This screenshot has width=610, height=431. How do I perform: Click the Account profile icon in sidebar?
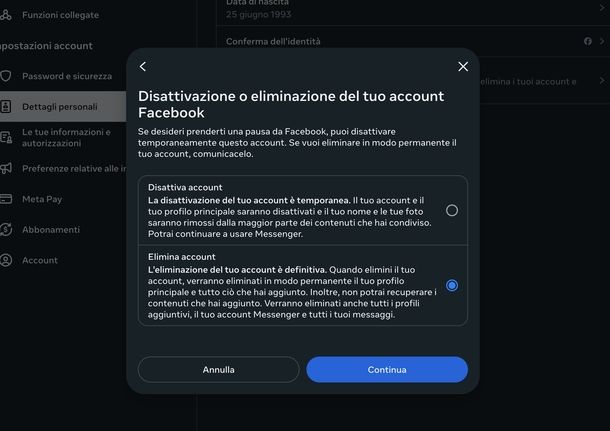tap(6, 261)
